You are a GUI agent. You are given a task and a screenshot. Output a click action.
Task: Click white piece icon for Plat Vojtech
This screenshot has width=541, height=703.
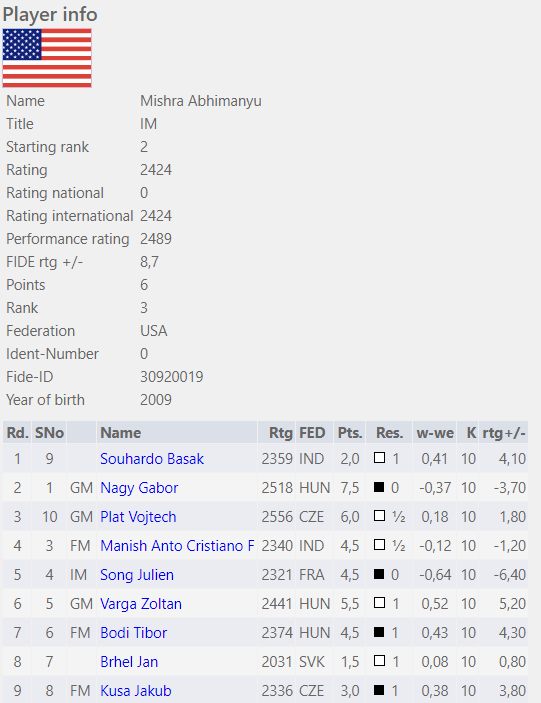tap(379, 516)
